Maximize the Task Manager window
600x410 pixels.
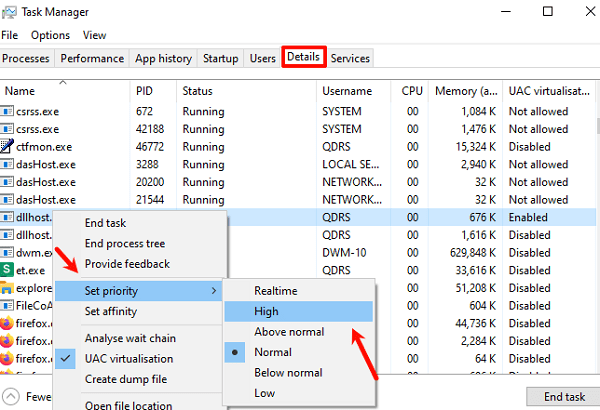tap(548, 11)
